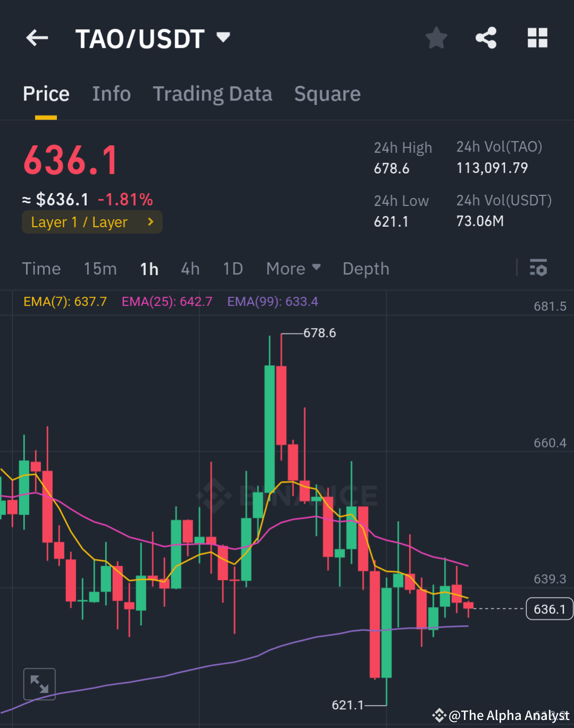
Task: Open the Trading Data tab
Action: [212, 94]
